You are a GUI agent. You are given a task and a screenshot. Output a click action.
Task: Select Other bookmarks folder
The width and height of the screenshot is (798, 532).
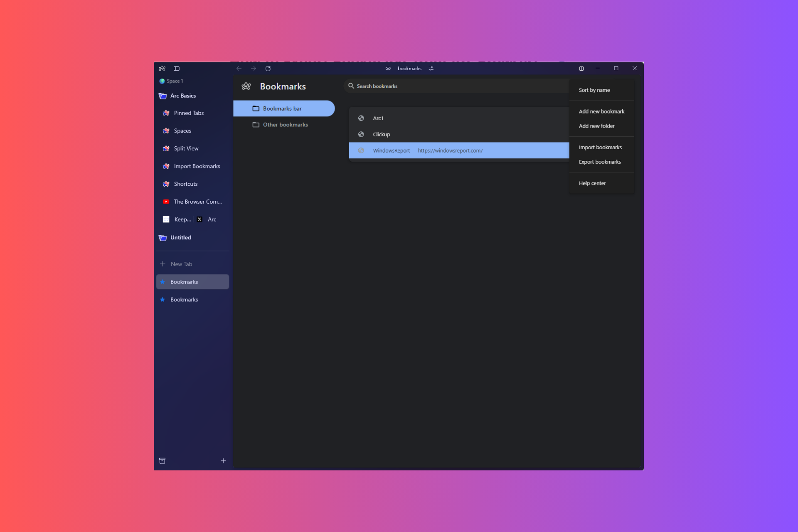point(285,125)
